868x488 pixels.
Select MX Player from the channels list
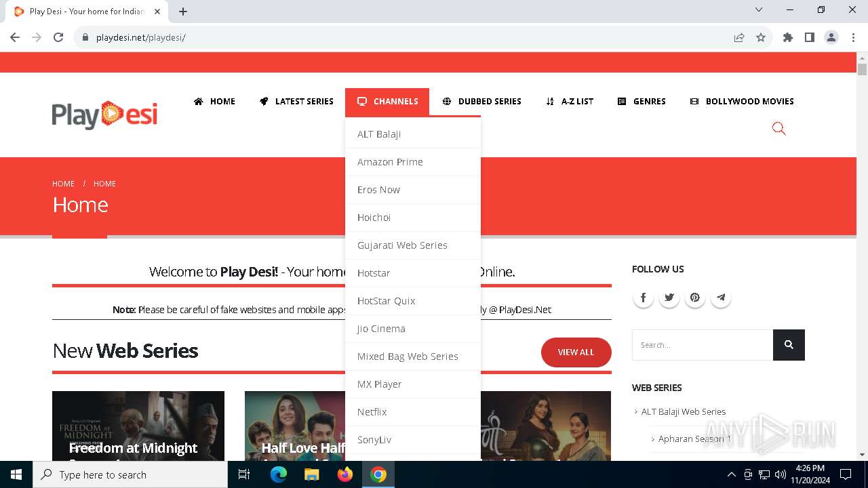point(413,384)
